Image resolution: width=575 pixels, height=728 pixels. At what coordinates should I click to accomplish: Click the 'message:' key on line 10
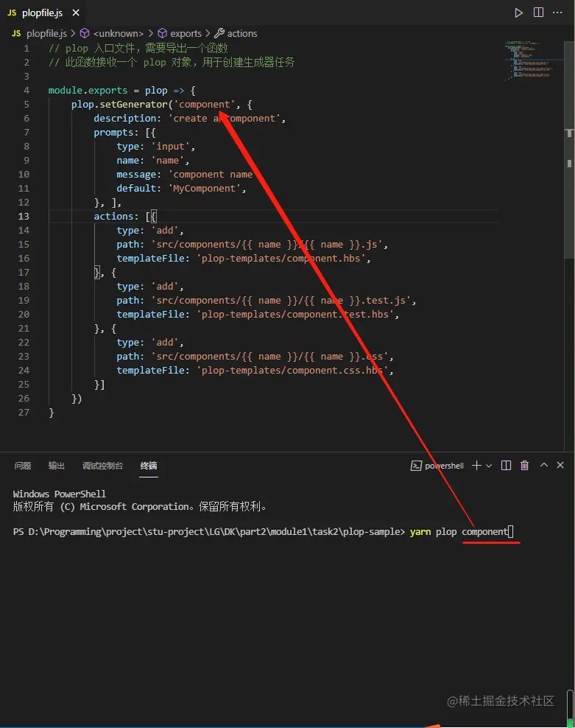(x=138, y=174)
